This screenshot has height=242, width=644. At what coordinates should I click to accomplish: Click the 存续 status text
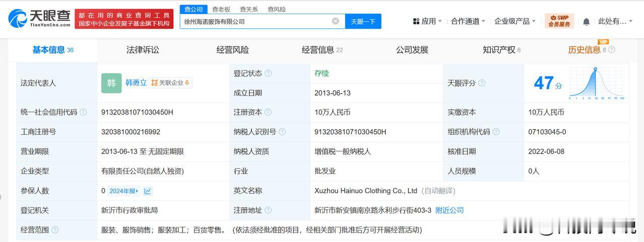click(321, 73)
